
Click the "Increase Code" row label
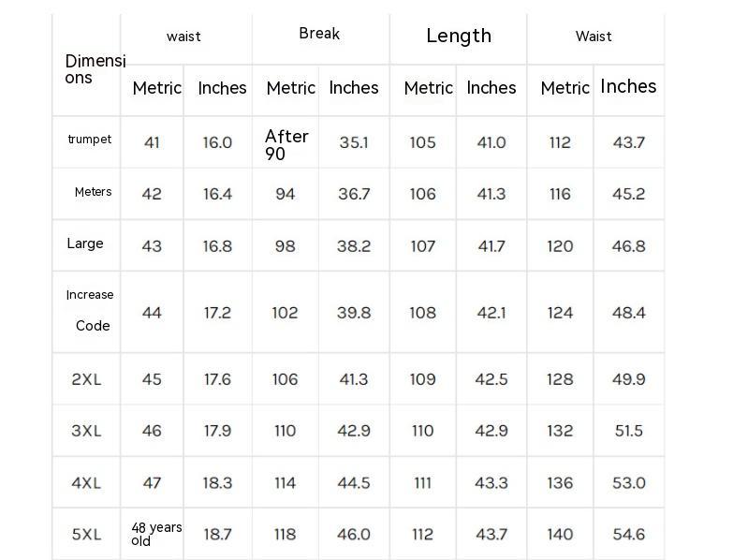point(90,310)
